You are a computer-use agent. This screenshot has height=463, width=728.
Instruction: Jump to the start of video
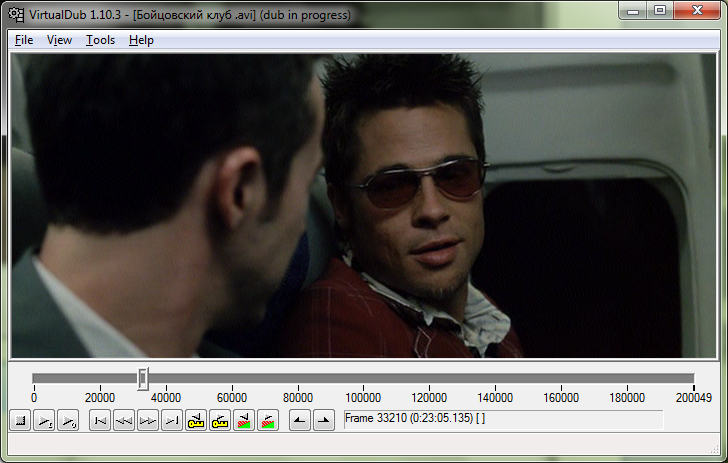point(100,421)
